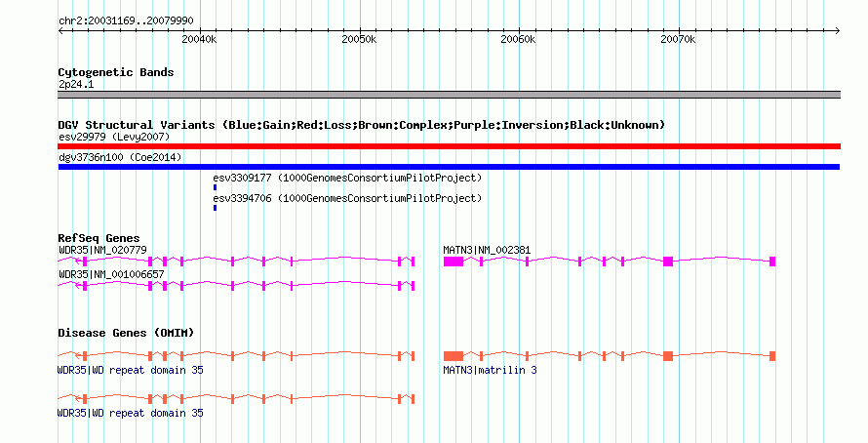Select the long blue dgv3736n100 gain bar
Screen dimensions: 868x443
click(x=449, y=167)
